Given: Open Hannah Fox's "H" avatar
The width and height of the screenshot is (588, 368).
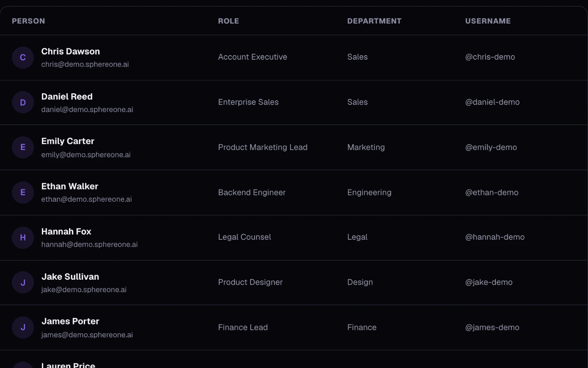Looking at the screenshot, I should [x=23, y=238].
